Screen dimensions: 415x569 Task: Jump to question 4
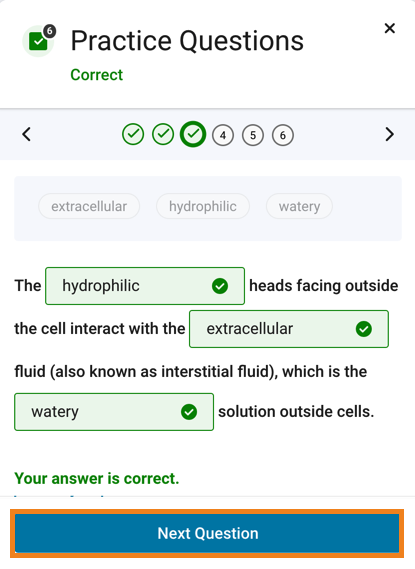(223, 135)
